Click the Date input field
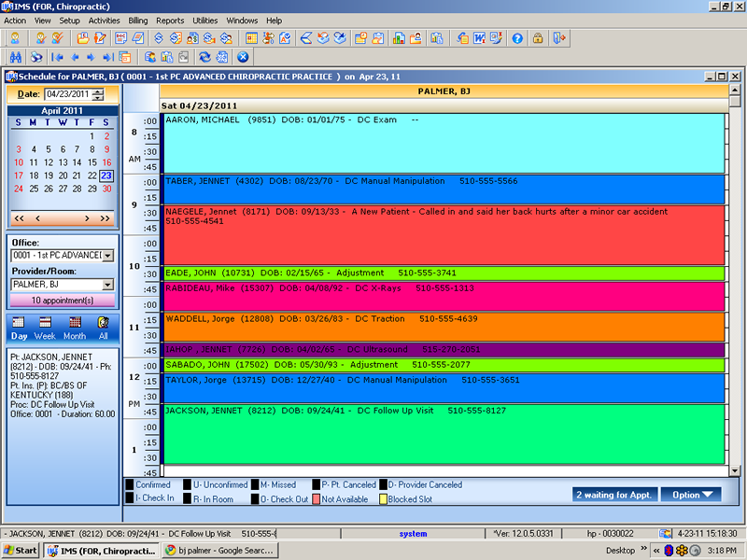This screenshot has height=560, width=747. [x=67, y=94]
